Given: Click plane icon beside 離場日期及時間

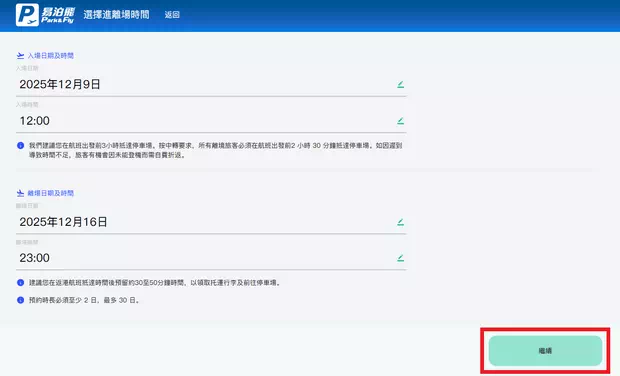Looking at the screenshot, I should (21, 193).
